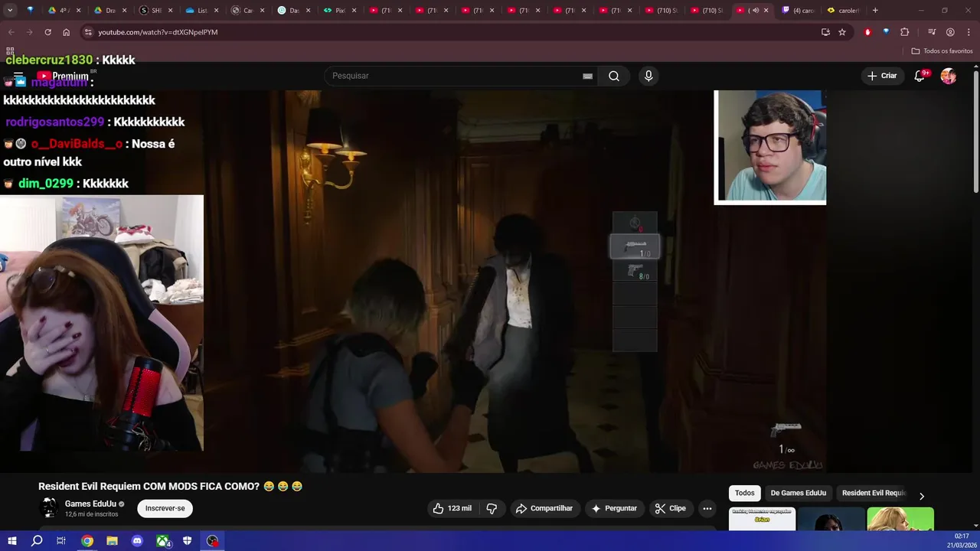Open Todos os favoritos folder
Screen dimensions: 980x551
point(942,51)
